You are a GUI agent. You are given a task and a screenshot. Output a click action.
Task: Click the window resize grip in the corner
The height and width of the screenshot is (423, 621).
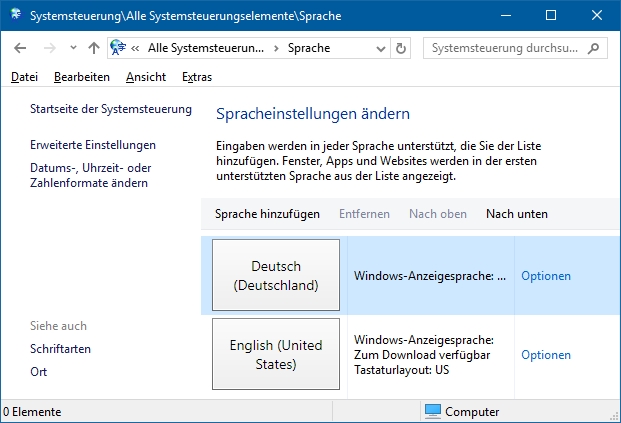tap(615, 416)
